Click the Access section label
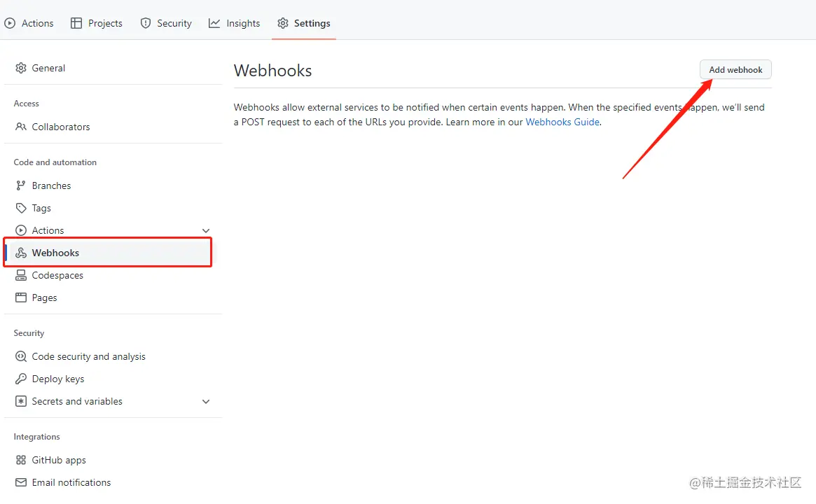The width and height of the screenshot is (816, 504). (x=26, y=104)
